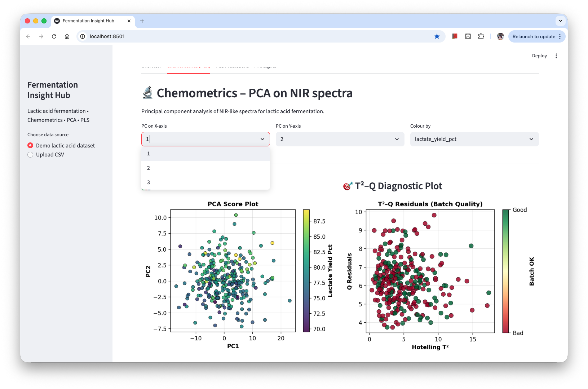Close the Fermentation Insight Hub tab

click(129, 21)
